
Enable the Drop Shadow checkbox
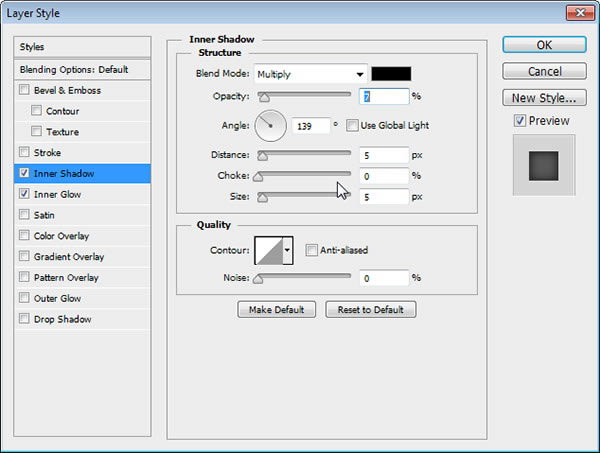coord(24,318)
